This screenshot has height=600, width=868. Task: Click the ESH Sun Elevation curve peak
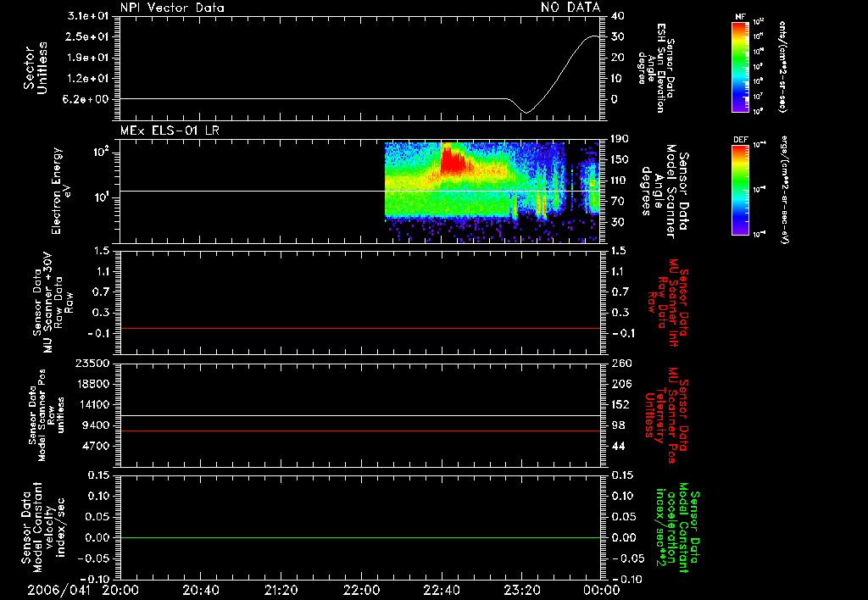pos(593,36)
